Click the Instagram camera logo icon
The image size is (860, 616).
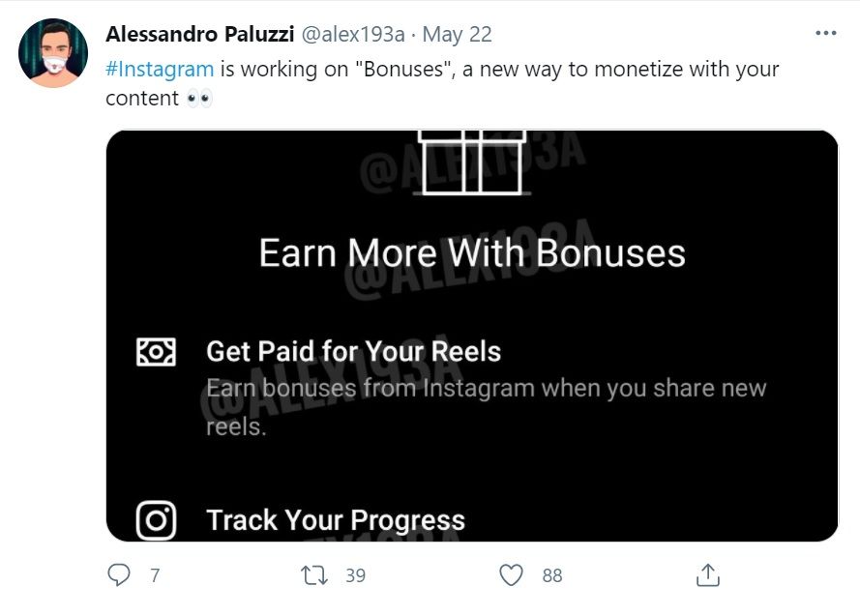[x=156, y=520]
